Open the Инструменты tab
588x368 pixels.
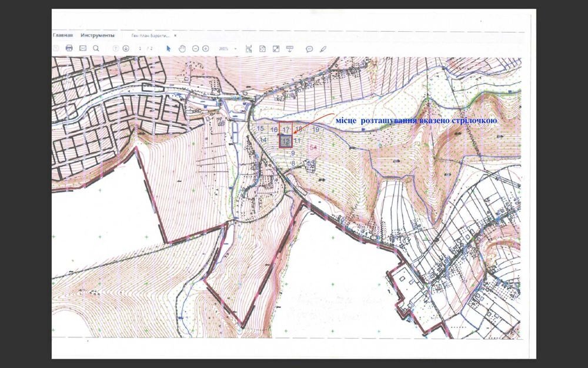[x=98, y=35]
